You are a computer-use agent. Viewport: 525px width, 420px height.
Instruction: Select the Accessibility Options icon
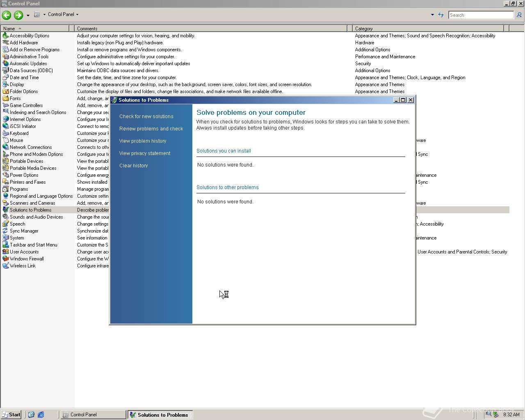(x=6, y=36)
